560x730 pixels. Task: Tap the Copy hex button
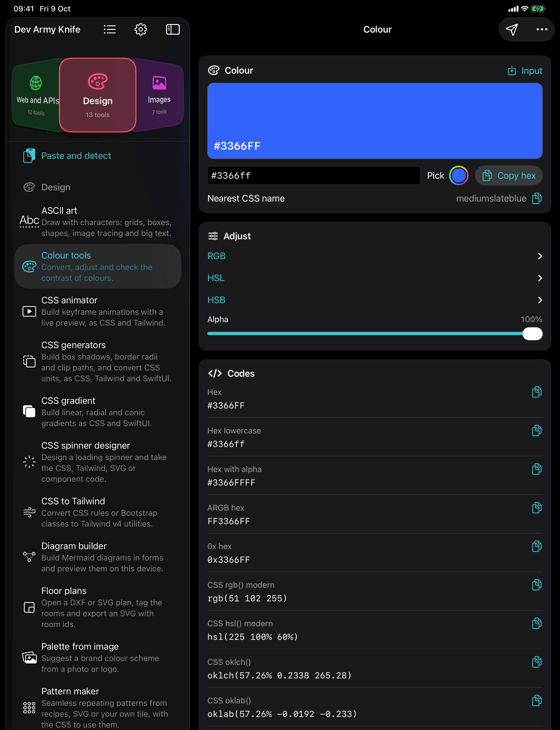509,176
